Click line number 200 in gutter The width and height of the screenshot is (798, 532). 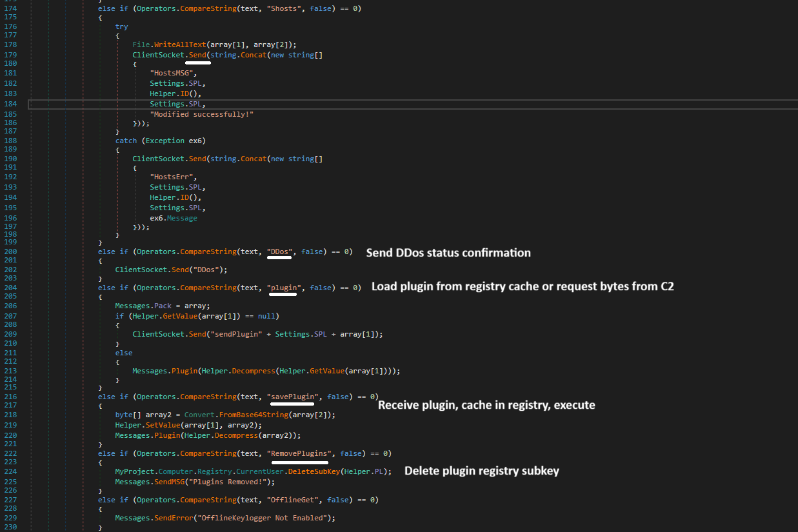tap(10, 251)
